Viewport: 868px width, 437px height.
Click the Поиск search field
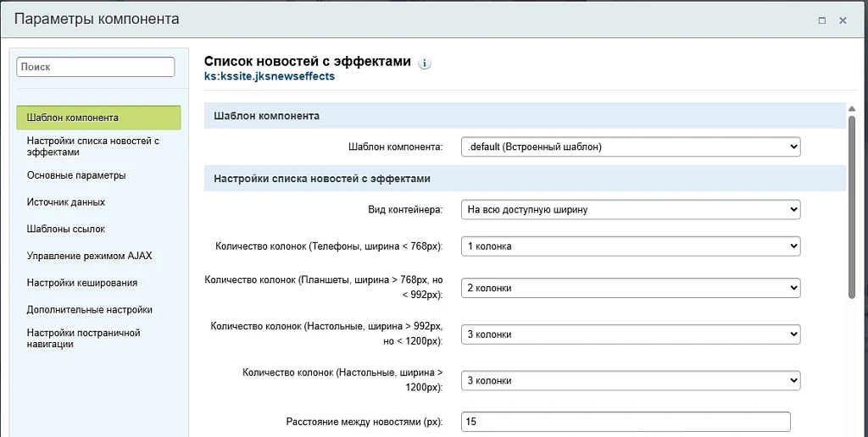[96, 67]
